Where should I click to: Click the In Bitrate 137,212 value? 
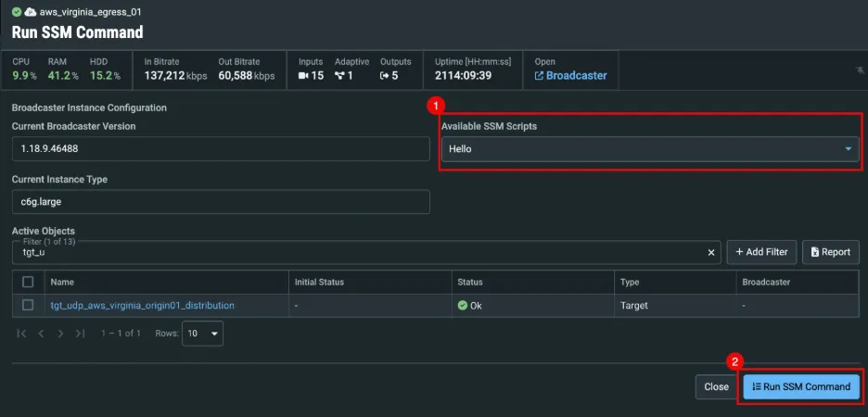point(175,76)
